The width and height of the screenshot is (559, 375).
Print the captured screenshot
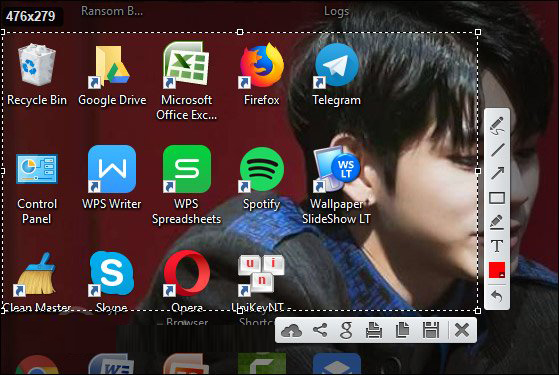click(374, 330)
